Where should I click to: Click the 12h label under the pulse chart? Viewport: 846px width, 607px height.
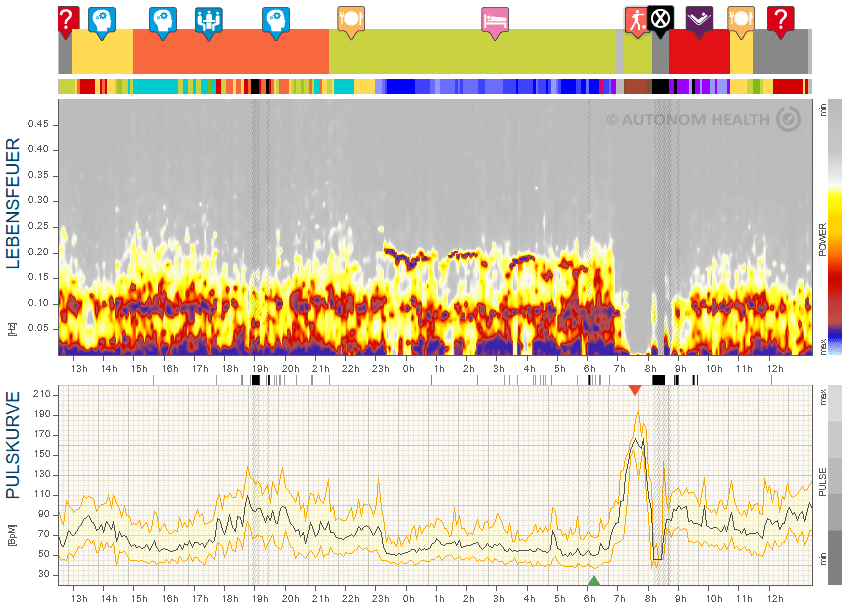click(x=775, y=598)
